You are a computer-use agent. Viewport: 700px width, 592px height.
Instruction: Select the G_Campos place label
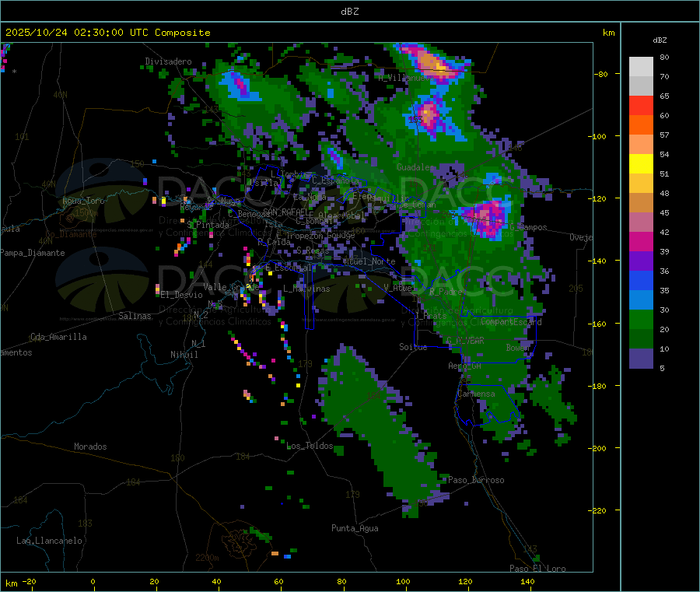click(529, 227)
